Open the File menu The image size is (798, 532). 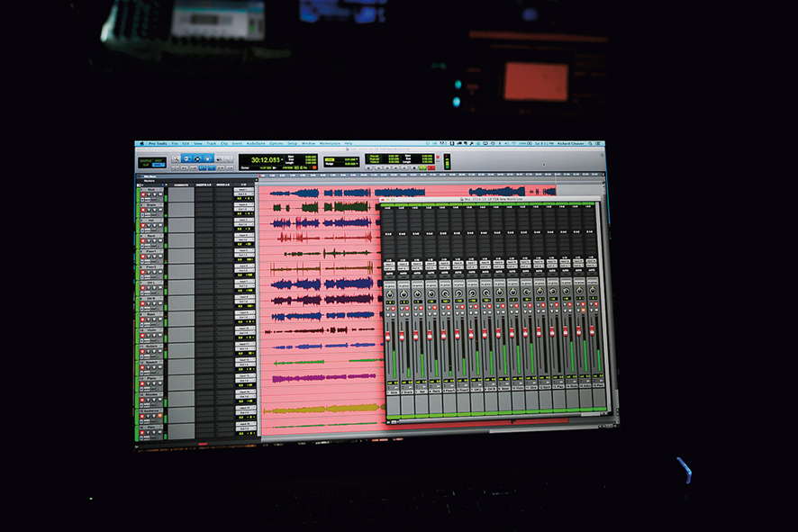(175, 143)
